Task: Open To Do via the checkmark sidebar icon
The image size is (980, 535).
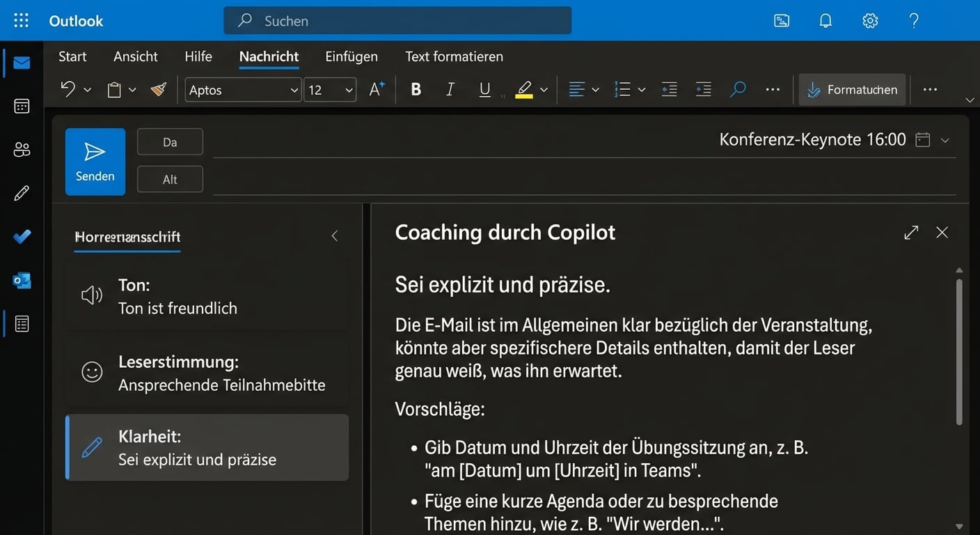Action: [x=21, y=237]
